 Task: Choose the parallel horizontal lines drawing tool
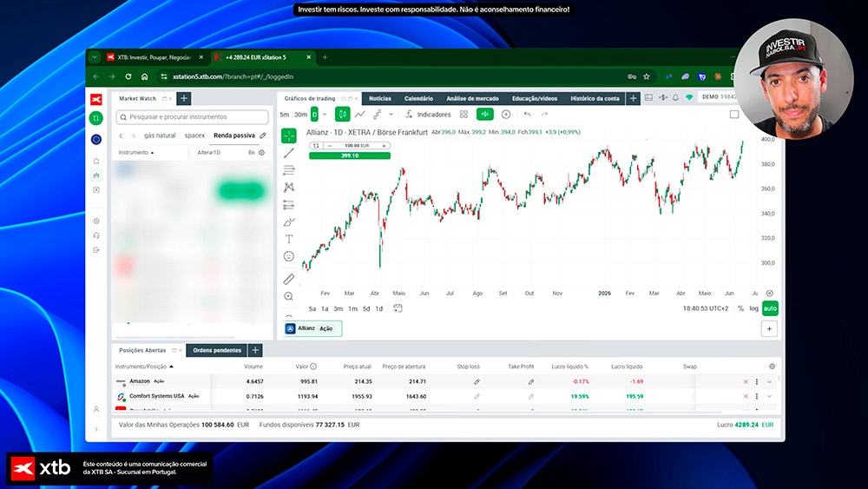point(289,170)
